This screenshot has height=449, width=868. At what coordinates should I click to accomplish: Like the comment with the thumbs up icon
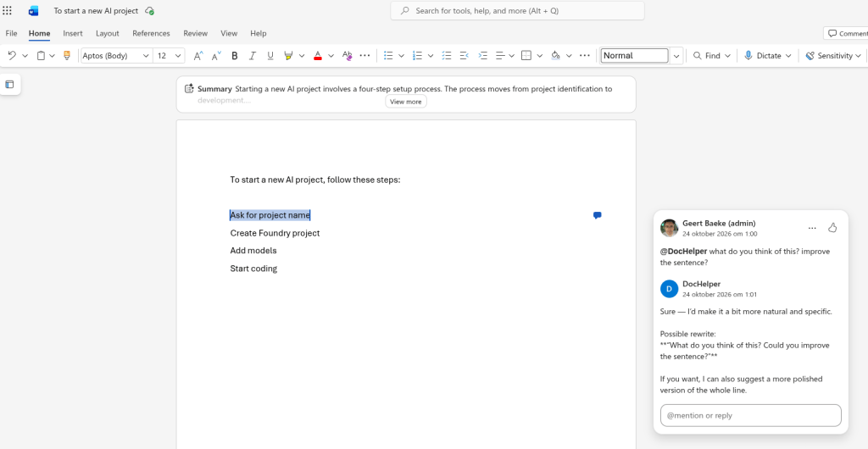(832, 227)
